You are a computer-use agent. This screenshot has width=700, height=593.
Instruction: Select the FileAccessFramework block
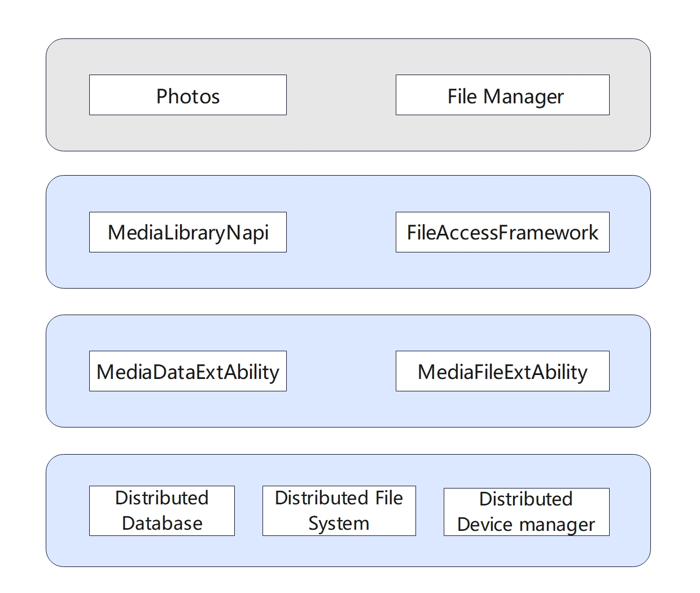502,232
